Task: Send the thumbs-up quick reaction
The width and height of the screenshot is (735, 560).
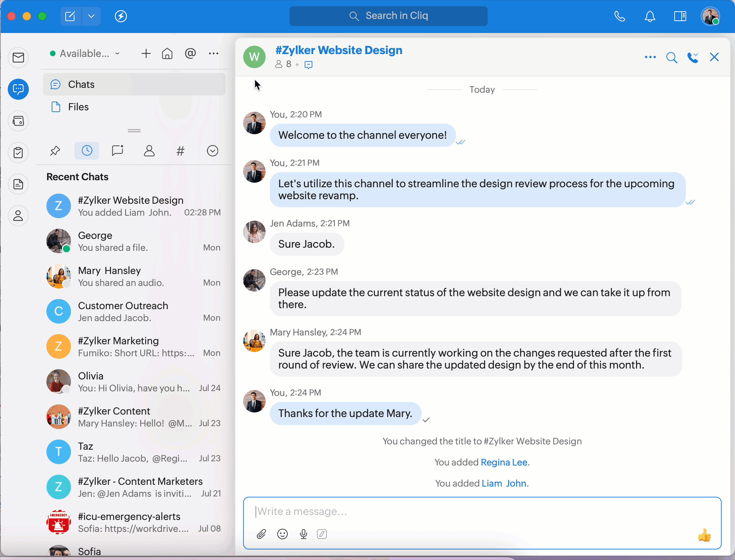Action: (704, 536)
